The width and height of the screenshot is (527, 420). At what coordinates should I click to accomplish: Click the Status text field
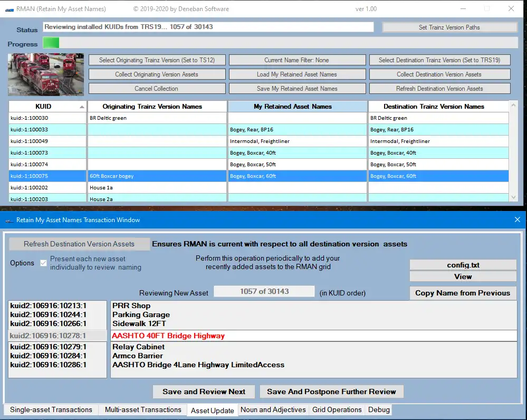click(208, 27)
